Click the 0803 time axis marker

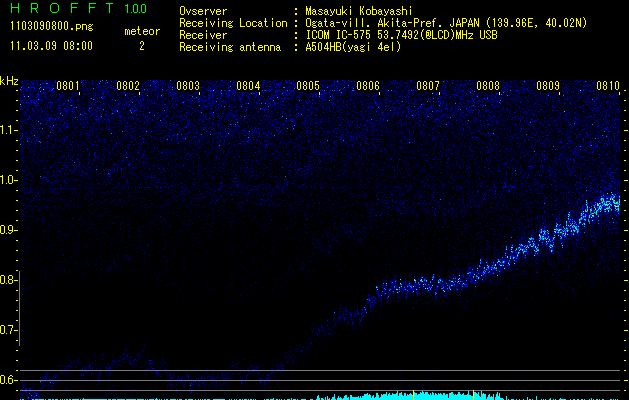tap(188, 86)
